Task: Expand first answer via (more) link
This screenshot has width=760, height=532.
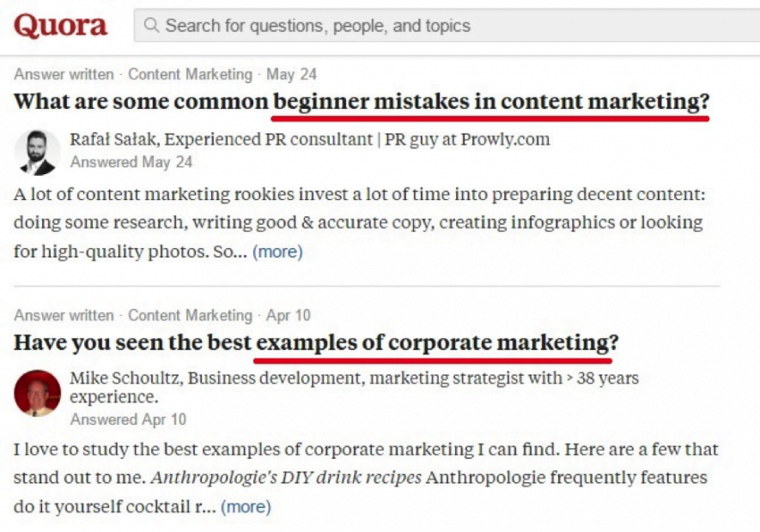Action: click(x=277, y=251)
